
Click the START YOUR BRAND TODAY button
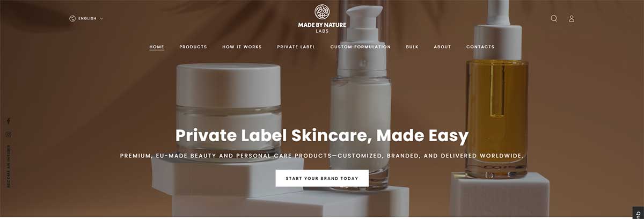tap(322, 178)
